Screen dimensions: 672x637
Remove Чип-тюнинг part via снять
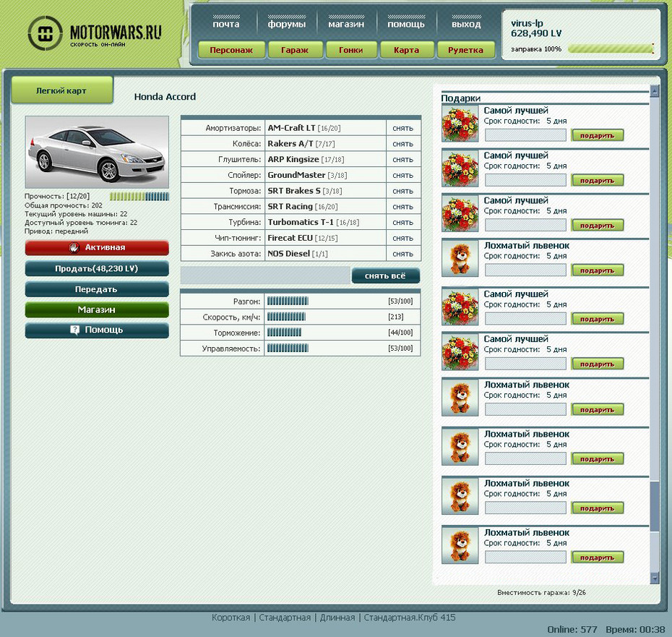click(x=403, y=238)
